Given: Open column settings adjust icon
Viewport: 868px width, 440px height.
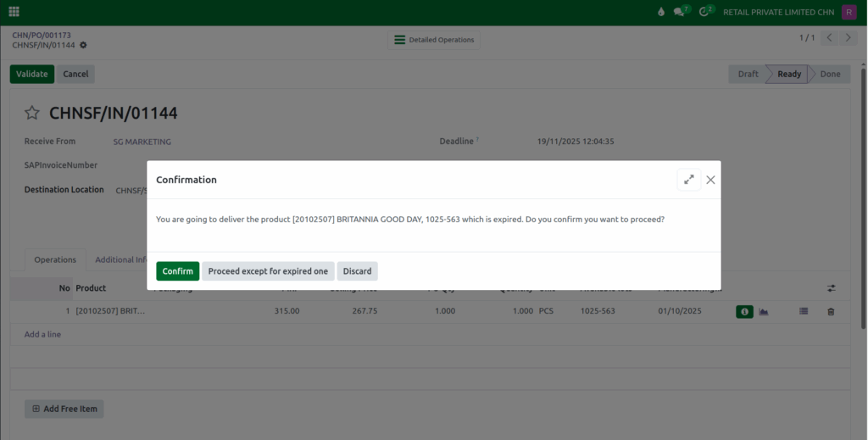Looking at the screenshot, I should [831, 288].
